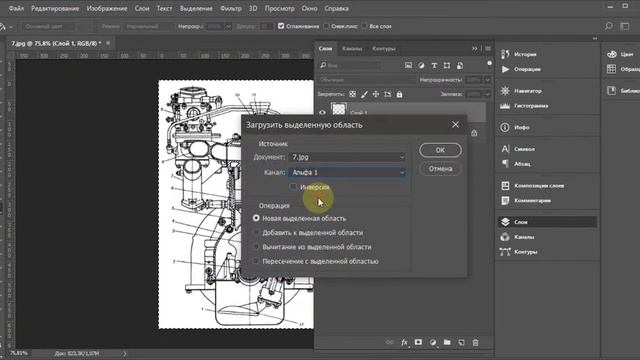This screenshot has height=360, width=640.
Task: Open Инфо panel icon
Action: tap(505, 127)
